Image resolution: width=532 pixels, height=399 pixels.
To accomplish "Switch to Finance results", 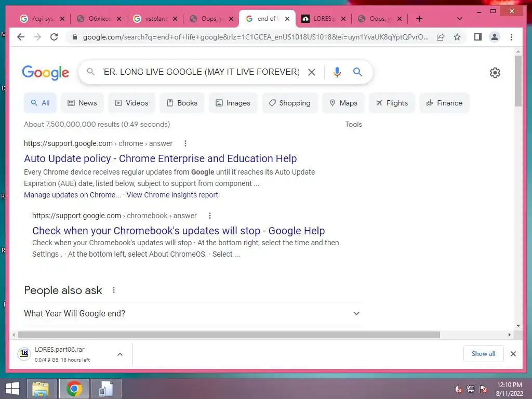I will (x=445, y=103).
